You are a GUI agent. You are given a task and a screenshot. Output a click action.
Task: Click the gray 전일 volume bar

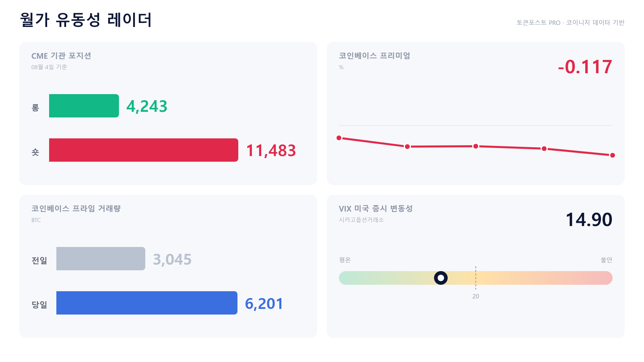(x=101, y=259)
